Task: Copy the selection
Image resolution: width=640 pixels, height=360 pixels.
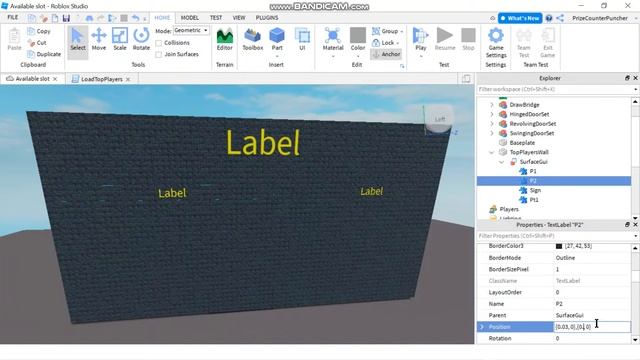Action: click(39, 31)
